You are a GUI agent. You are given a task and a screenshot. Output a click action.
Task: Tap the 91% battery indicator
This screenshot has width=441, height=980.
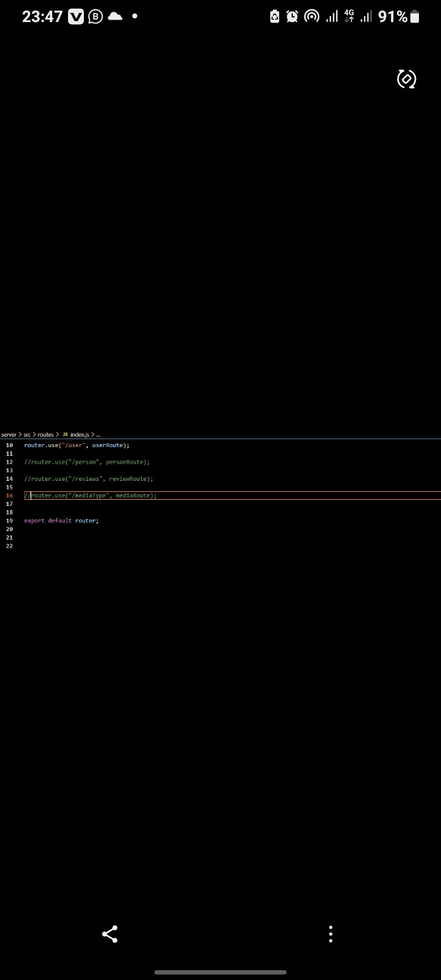click(399, 17)
